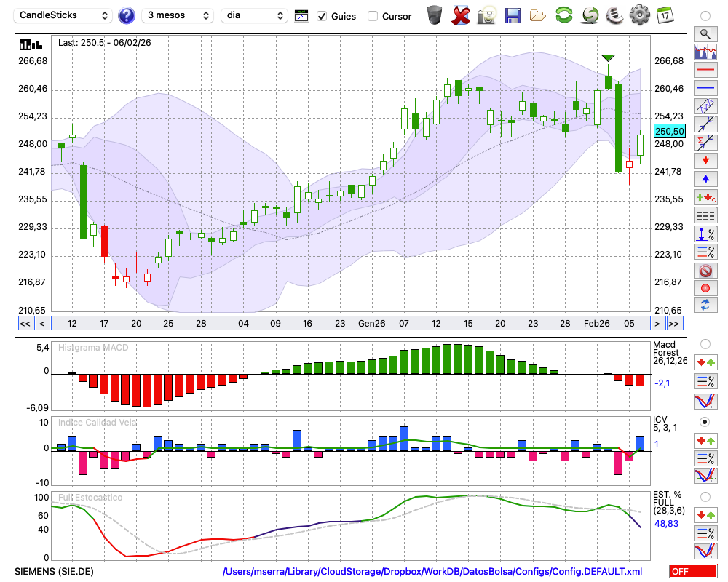Save with the blue floppy disk icon
This screenshot has height=582, width=728.
pos(513,16)
